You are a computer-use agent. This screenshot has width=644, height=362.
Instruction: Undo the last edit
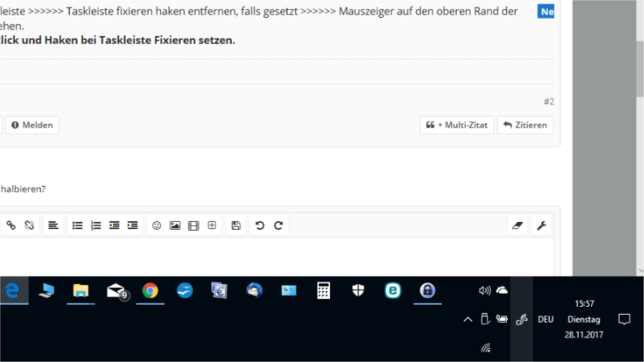point(259,225)
